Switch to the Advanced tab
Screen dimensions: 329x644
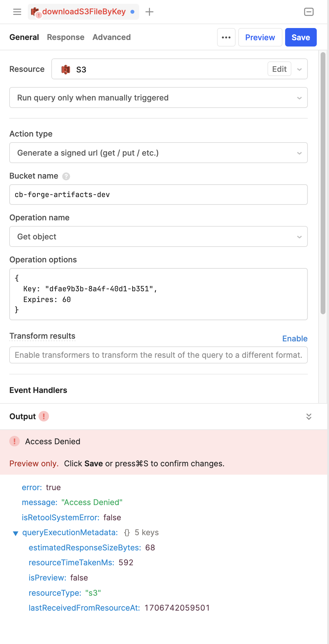(112, 37)
